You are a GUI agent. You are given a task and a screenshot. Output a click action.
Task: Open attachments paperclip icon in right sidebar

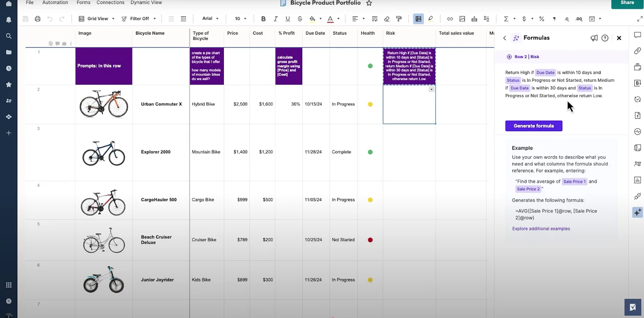tap(637, 51)
